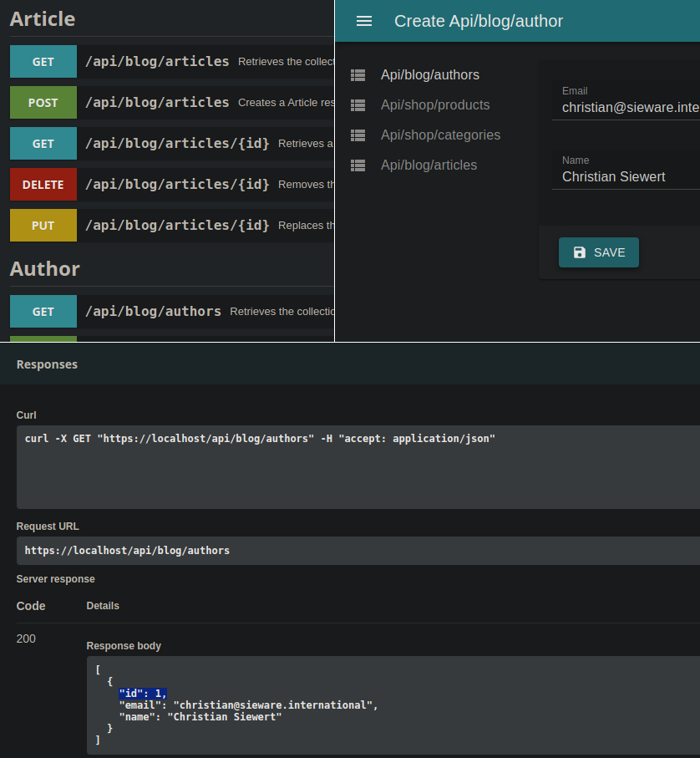The image size is (700, 758).
Task: Click the 200 response code
Action: 26,638
